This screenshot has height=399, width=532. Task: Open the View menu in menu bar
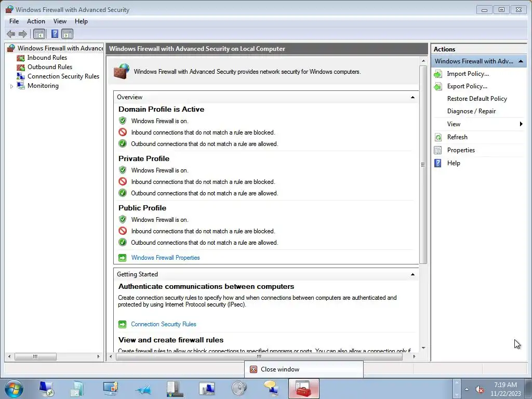(60, 21)
